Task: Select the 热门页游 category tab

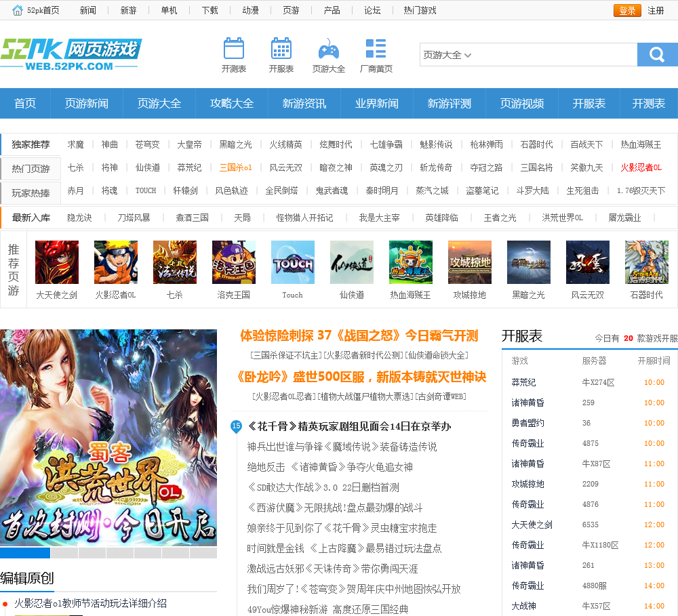Action: pyautogui.click(x=31, y=169)
